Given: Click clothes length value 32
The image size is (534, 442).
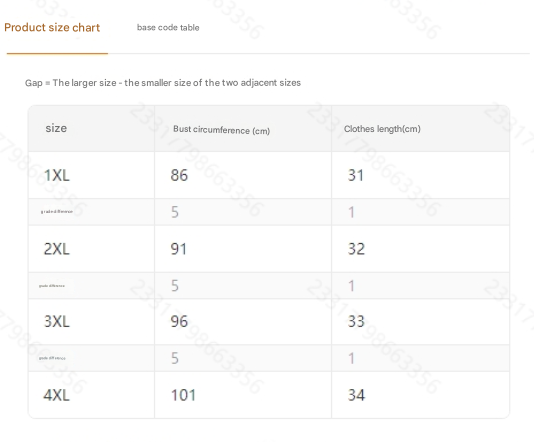Looking at the screenshot, I should click(356, 249).
